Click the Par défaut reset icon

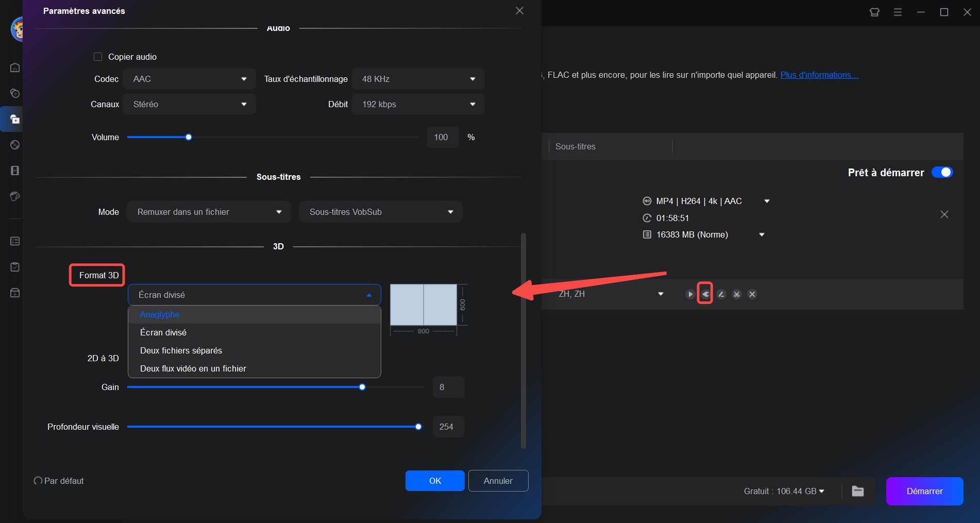coord(38,481)
